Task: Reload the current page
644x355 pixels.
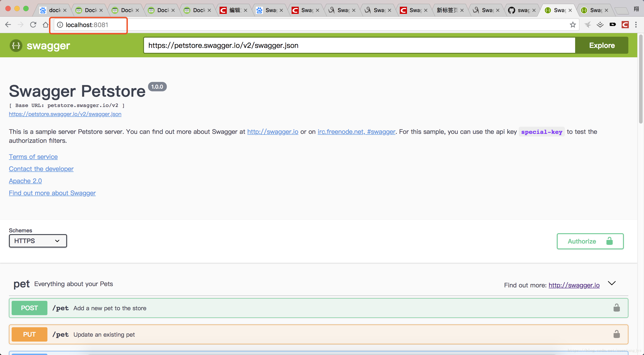Action: coord(33,25)
